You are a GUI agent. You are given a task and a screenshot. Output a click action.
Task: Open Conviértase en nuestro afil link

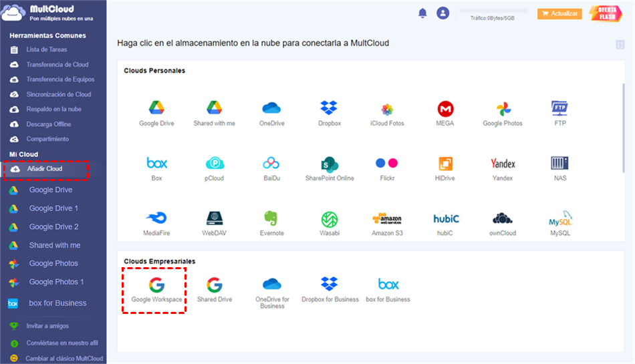click(x=62, y=343)
